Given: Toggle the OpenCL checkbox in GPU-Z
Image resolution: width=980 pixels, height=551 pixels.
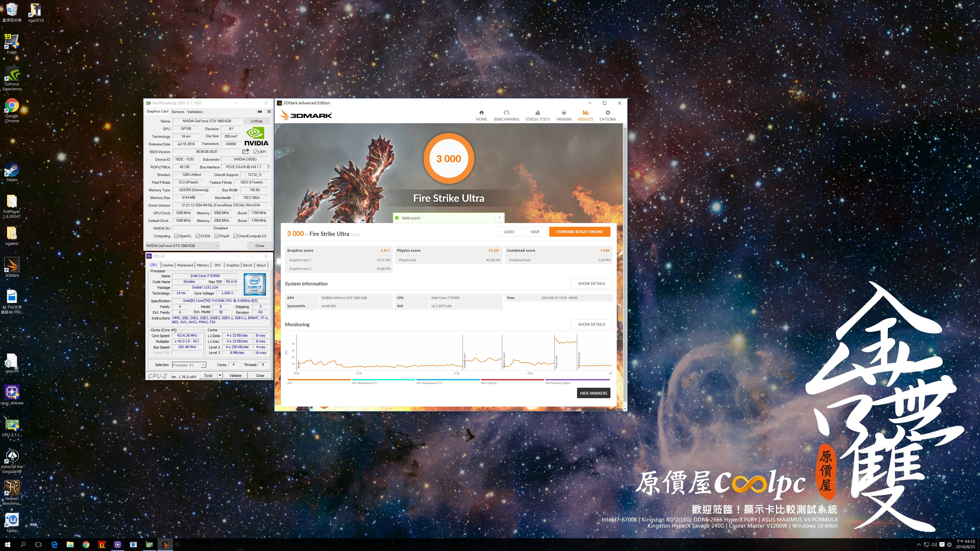Looking at the screenshot, I should pos(176,236).
